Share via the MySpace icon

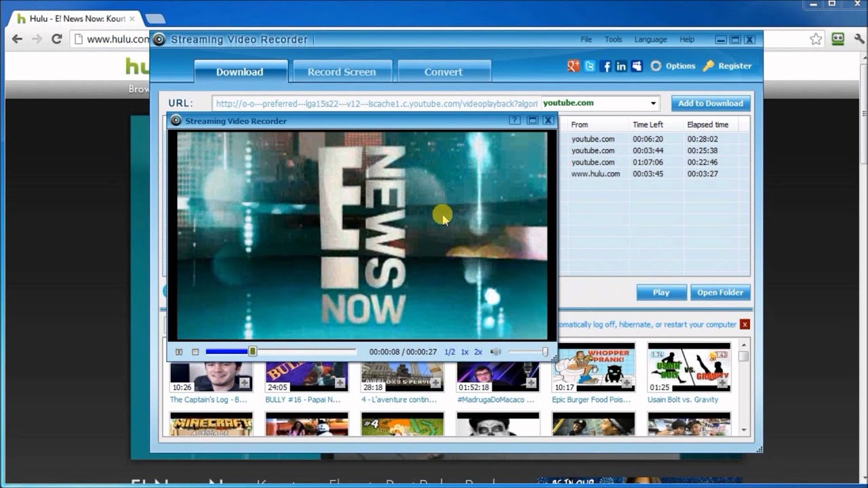[x=637, y=66]
